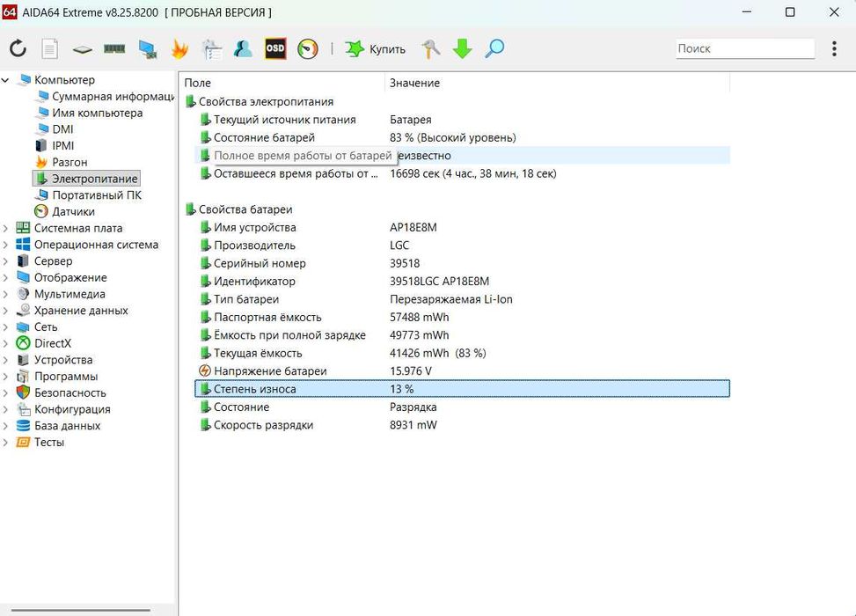This screenshot has height=616, width=856.
Task: Select the Имя устройства row
Action: coord(462,227)
